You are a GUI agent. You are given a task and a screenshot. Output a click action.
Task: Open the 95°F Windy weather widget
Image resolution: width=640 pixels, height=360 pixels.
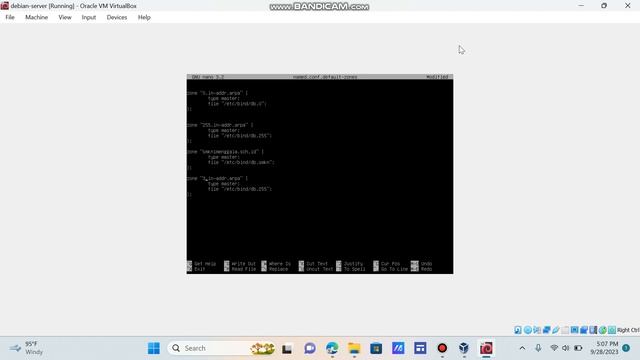(27, 348)
